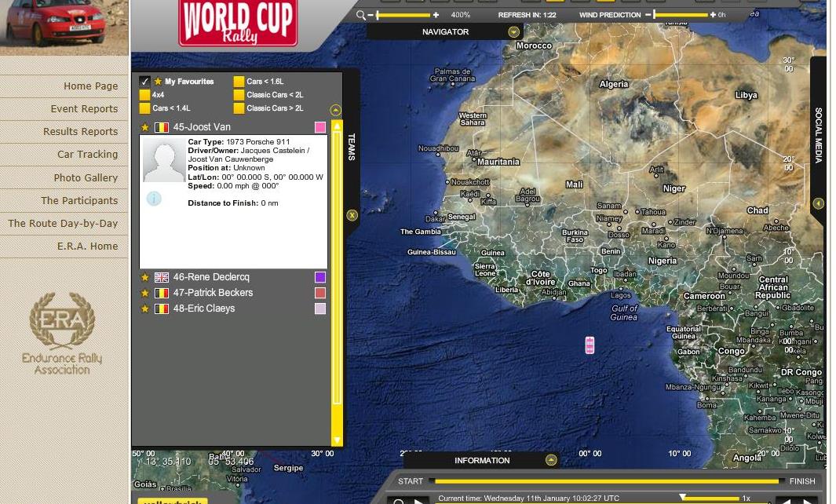Click the minus icon on the map zoom slider
836x504 pixels.
tap(371, 15)
